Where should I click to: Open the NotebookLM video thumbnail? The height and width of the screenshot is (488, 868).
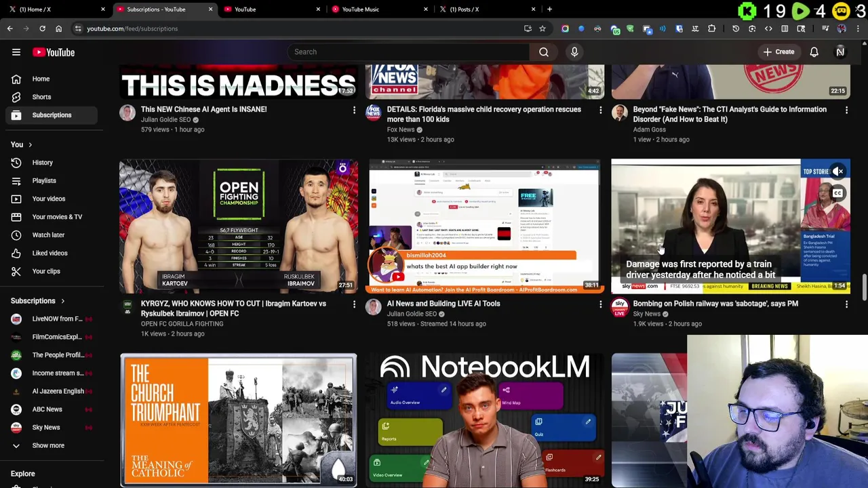(x=485, y=420)
